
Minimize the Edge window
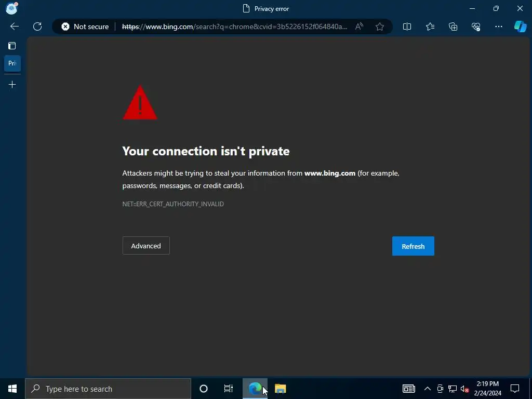coord(472,8)
